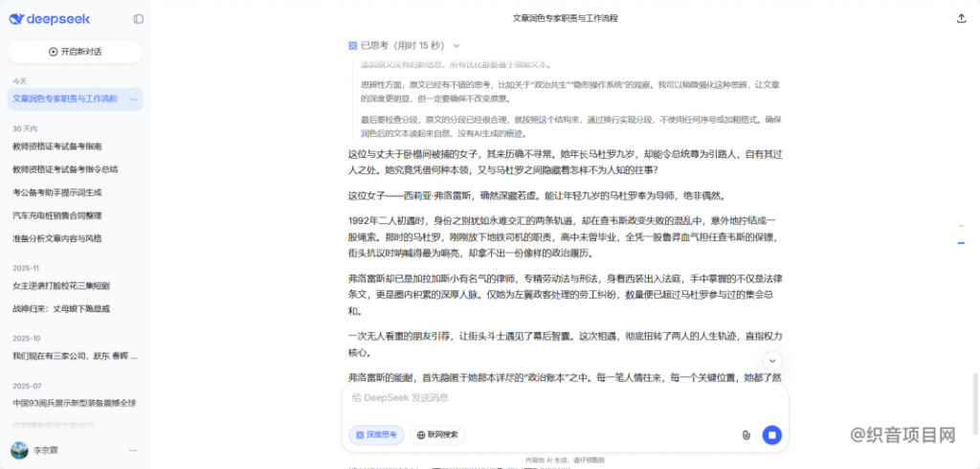Start a new chat with 开启新对话
Viewport: 980px width, 469px height.
(75, 52)
